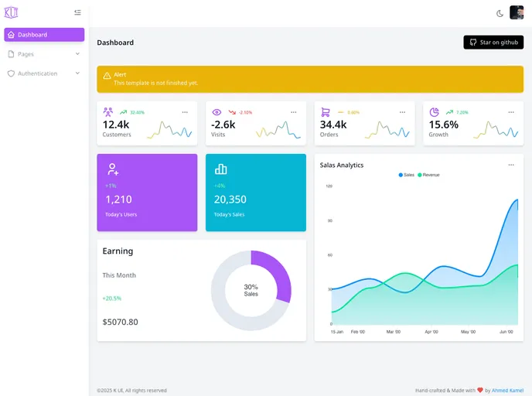Click the add-user icon in Today's Users card

point(113,169)
